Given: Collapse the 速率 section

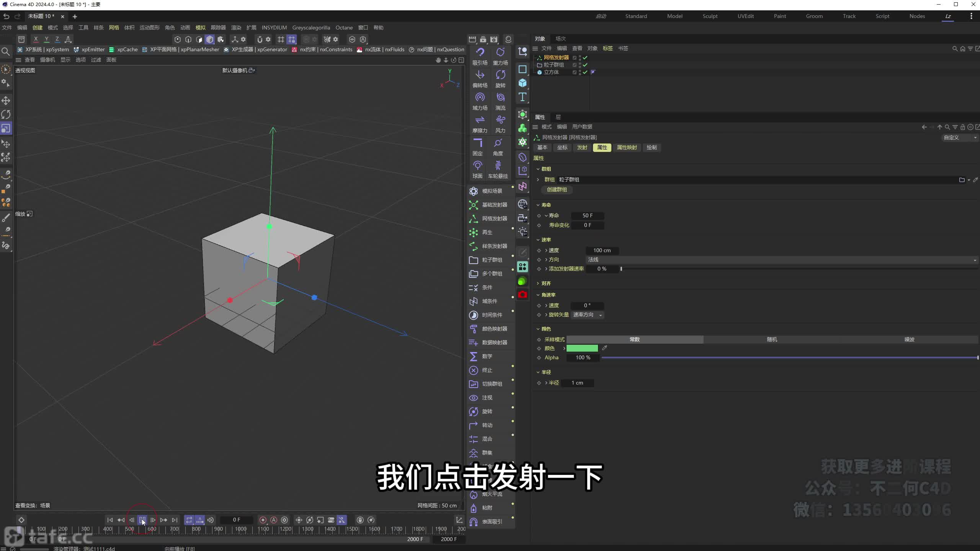Looking at the screenshot, I should click(x=538, y=240).
